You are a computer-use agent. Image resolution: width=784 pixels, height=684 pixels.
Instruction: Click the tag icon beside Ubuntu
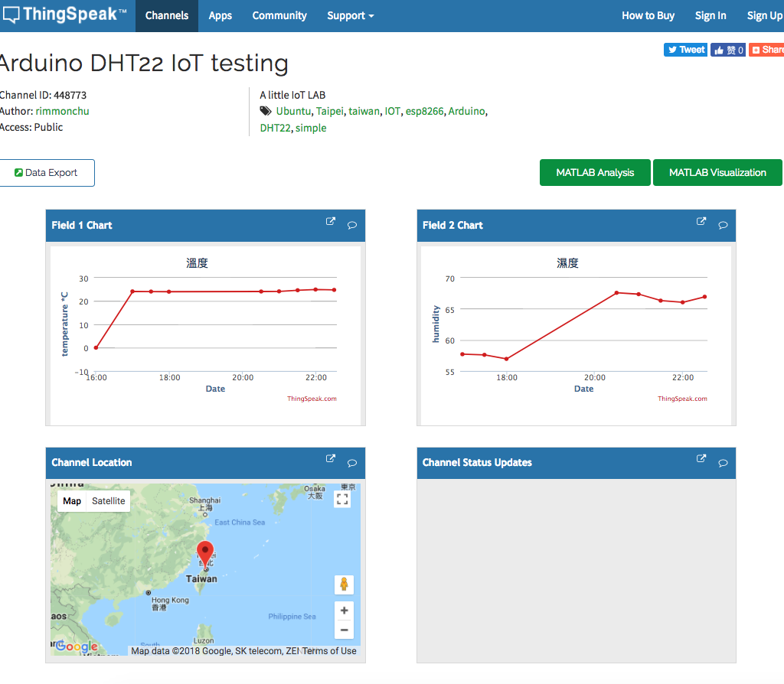[x=266, y=111]
